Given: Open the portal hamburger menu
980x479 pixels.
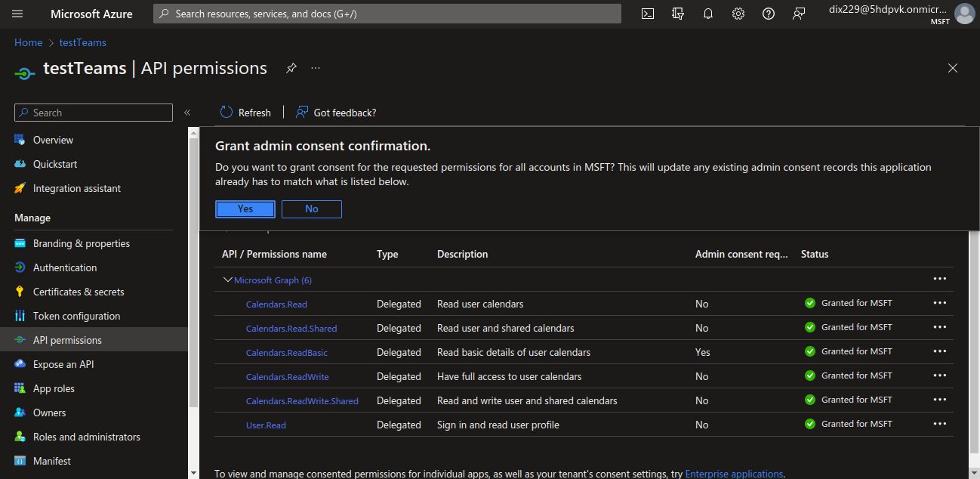Looking at the screenshot, I should [x=18, y=14].
